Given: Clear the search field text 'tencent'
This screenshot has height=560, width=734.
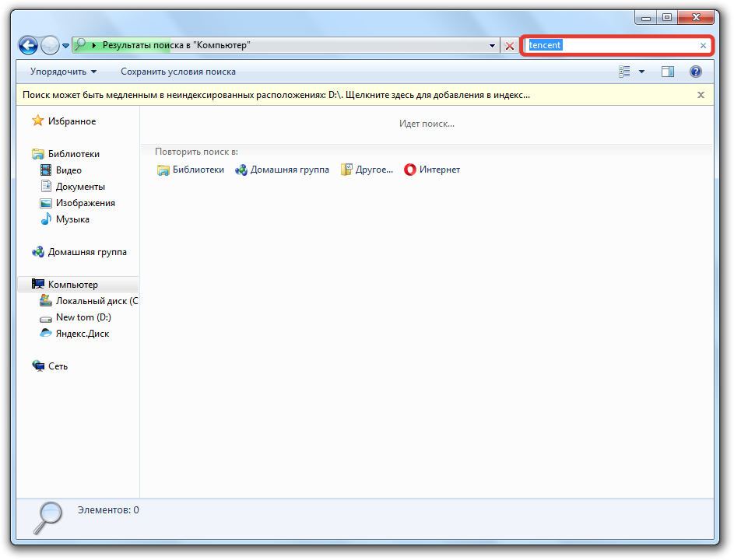Looking at the screenshot, I should click(703, 46).
